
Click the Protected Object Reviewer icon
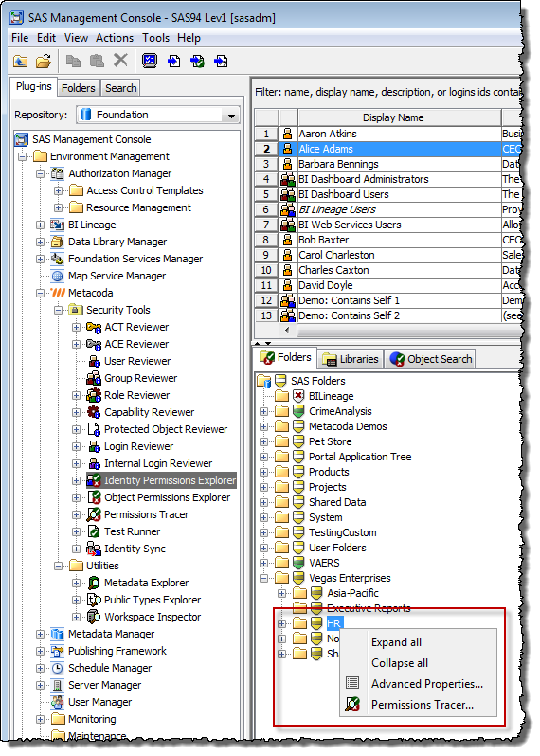pyautogui.click(x=94, y=429)
